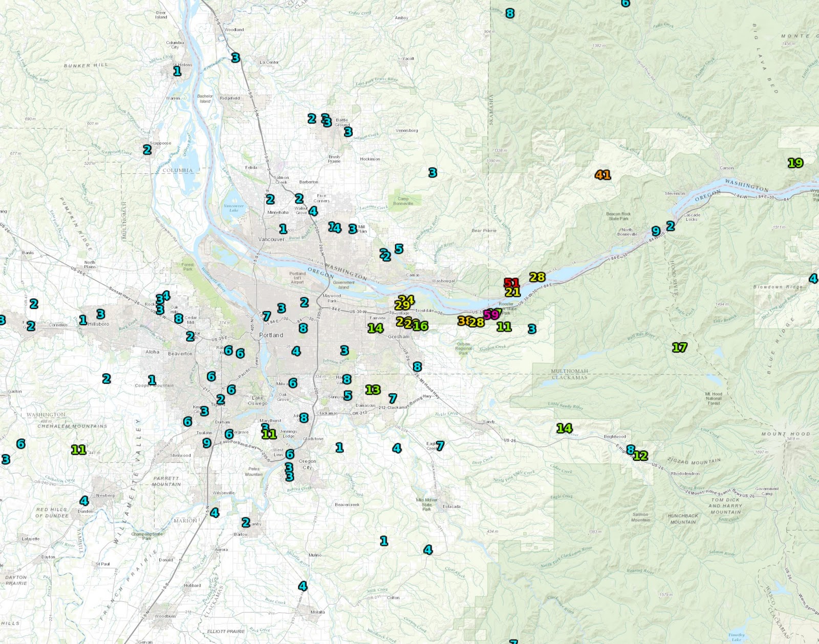
Task: Select the orange 28 marker along the Columbia River
Action: point(537,277)
